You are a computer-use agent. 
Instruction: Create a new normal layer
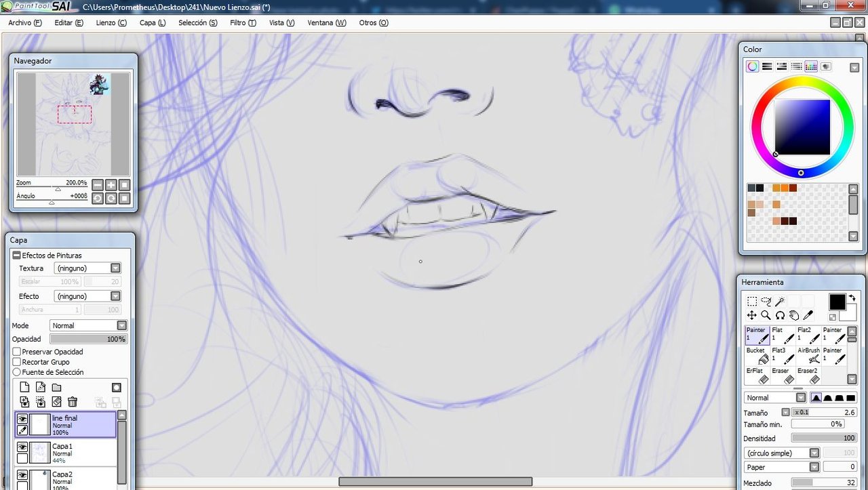pyautogui.click(x=24, y=387)
